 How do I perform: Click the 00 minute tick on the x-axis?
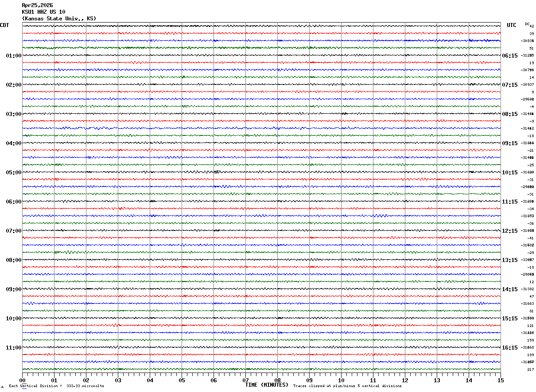23,380
